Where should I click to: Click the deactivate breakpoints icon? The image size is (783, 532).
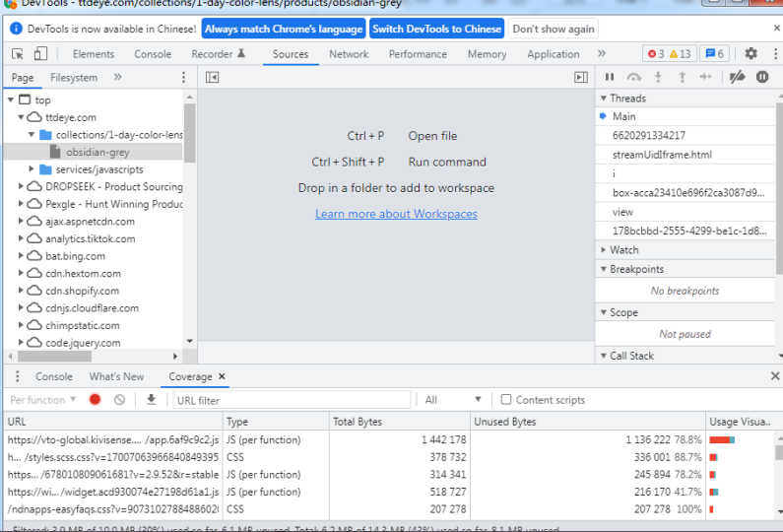click(x=737, y=77)
